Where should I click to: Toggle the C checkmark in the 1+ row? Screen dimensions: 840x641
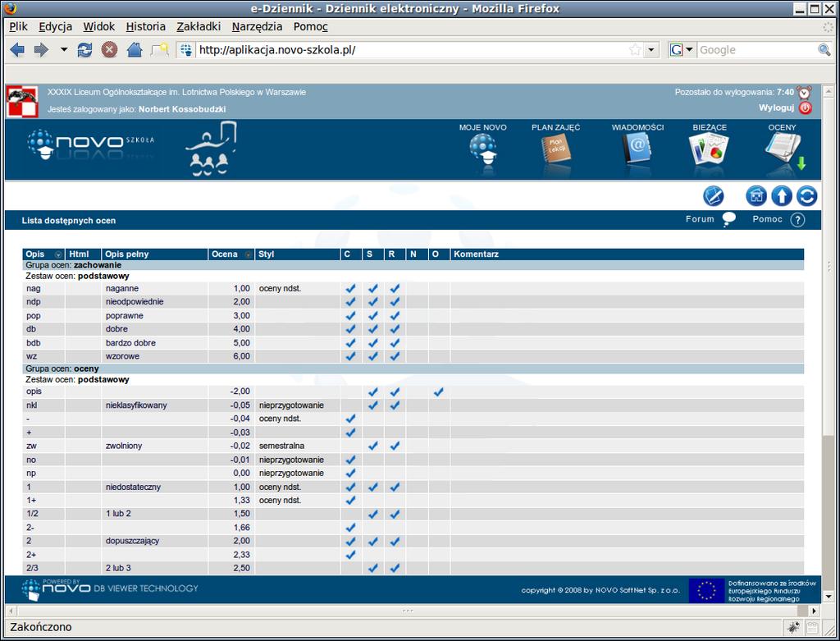350,501
